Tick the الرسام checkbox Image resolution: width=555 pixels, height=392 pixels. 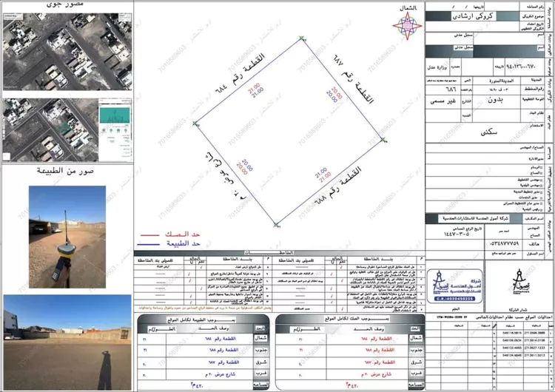(x=541, y=167)
